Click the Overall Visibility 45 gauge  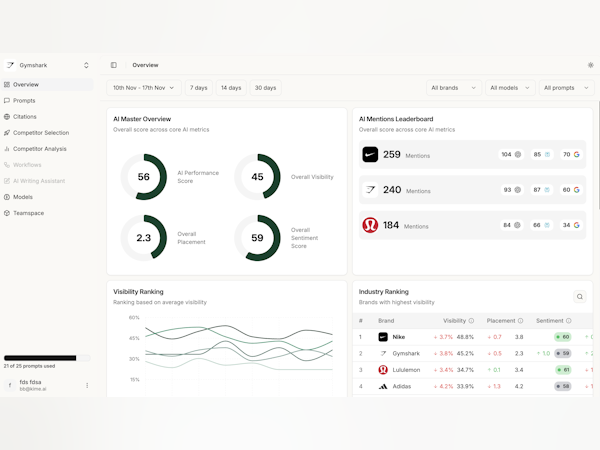[258, 177]
